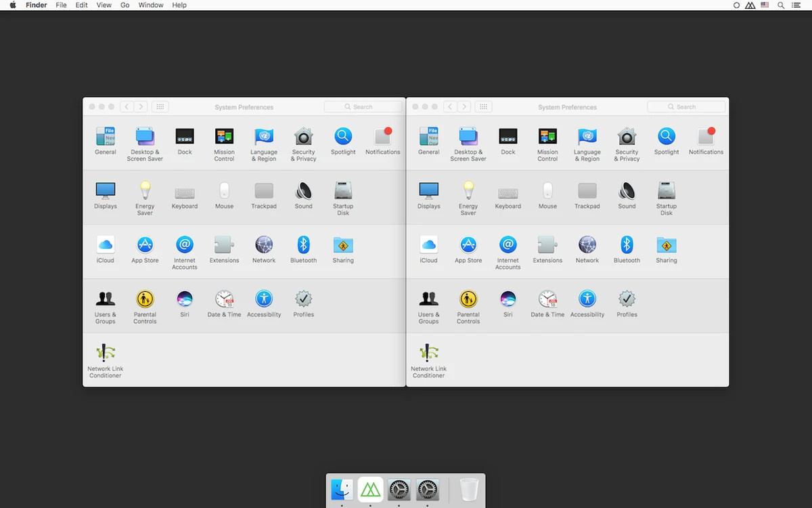Open Displays in left window
The image size is (812, 508).
coord(106,195)
